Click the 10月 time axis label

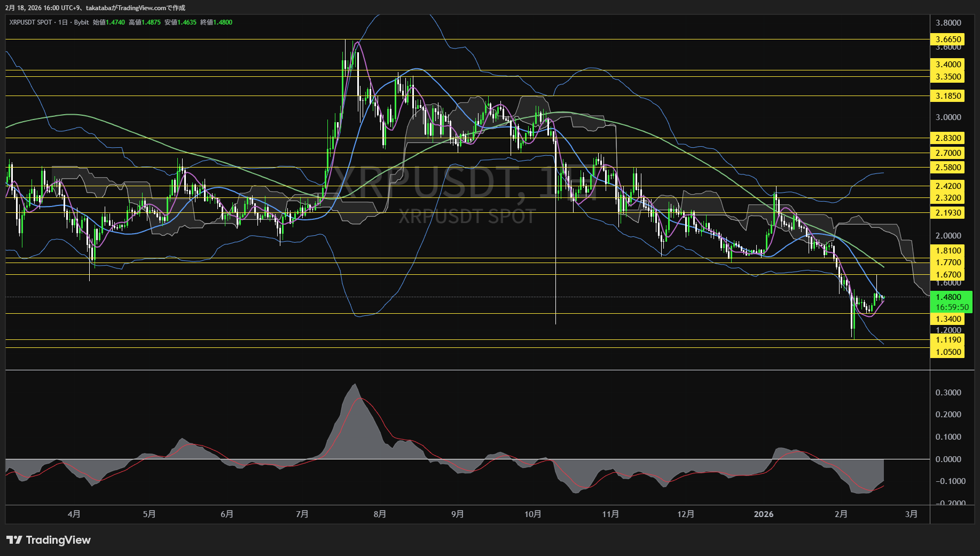533,514
